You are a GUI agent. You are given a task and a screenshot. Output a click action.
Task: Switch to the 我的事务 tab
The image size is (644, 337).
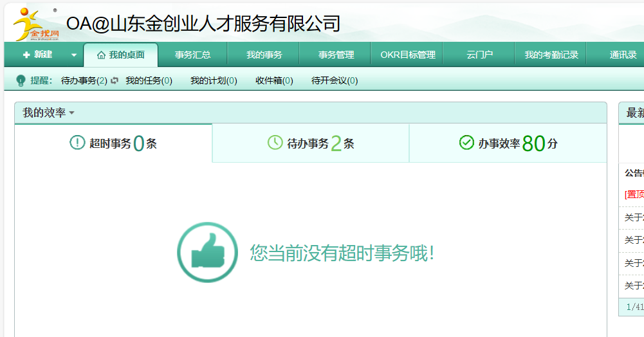click(x=264, y=55)
